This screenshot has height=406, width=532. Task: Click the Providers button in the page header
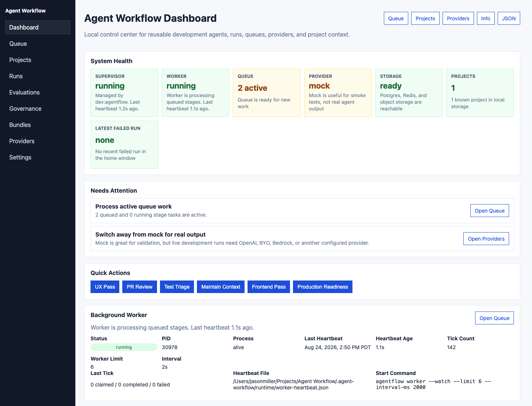pyautogui.click(x=458, y=18)
